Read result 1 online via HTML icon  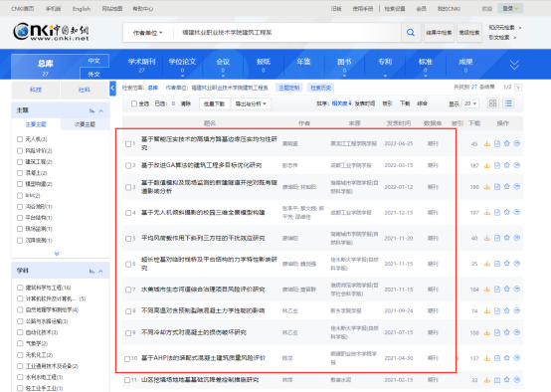click(x=497, y=143)
